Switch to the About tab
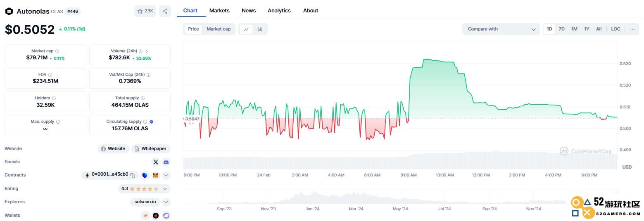The image size is (644, 221). pos(311,10)
